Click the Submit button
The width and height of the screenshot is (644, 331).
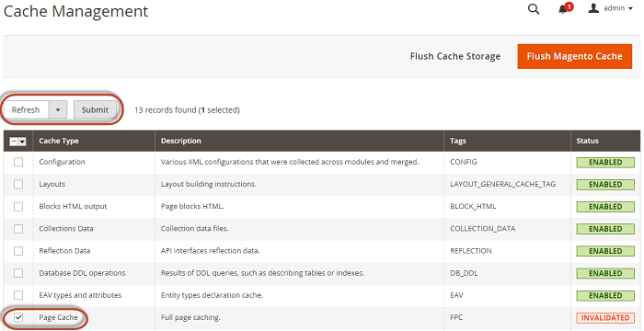[x=95, y=110]
